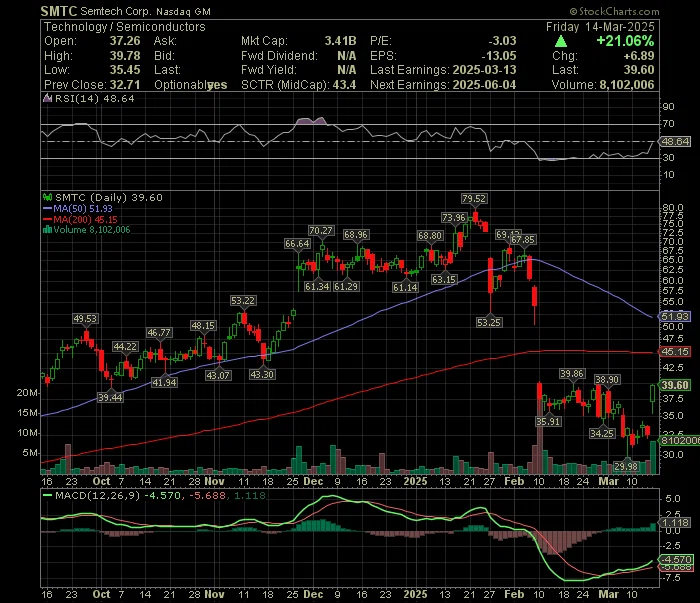Click the 43.30 price label
The image size is (700, 603).
point(262,374)
